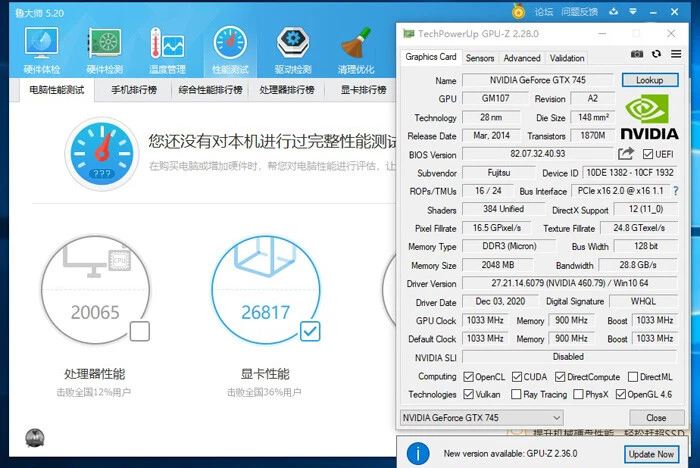This screenshot has height=468, width=700.
Task: Click the BIOS Version field 82.07.32.40.93
Action: click(x=538, y=154)
